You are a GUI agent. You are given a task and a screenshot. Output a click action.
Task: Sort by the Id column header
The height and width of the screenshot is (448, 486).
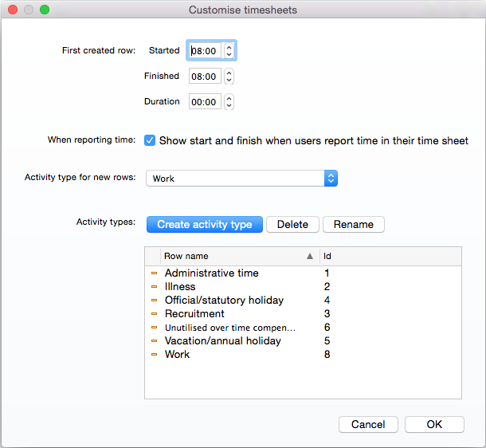tap(390, 256)
